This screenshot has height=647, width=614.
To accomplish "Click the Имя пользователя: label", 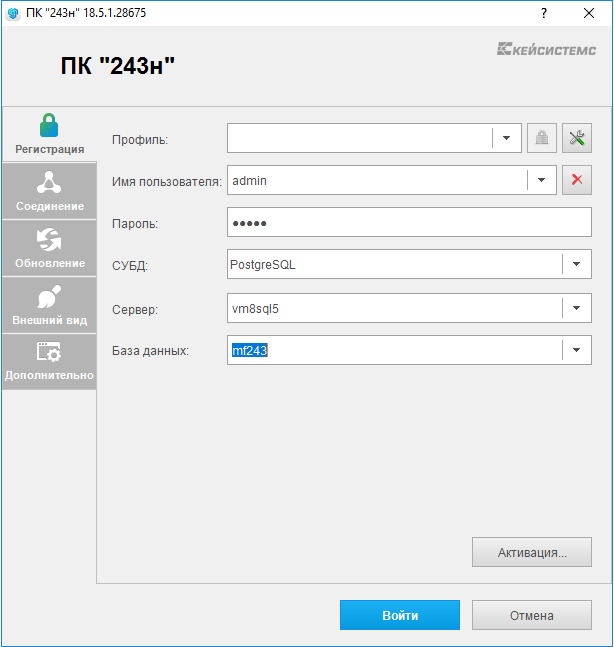I will point(167,182).
